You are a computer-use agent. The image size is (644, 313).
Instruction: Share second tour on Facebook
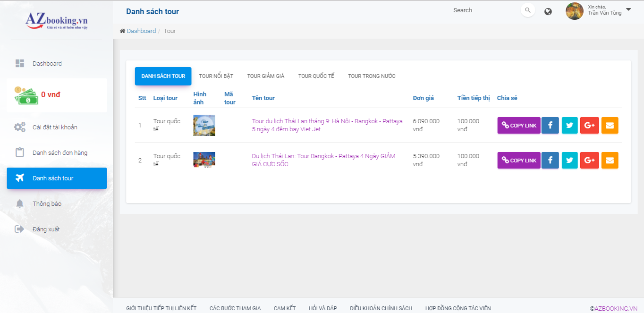tap(550, 161)
